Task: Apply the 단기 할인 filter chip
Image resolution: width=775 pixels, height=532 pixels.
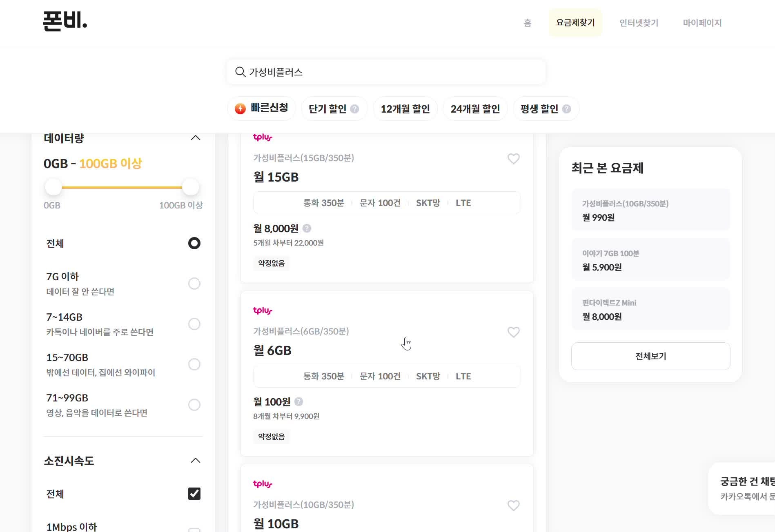Action: 334,109
